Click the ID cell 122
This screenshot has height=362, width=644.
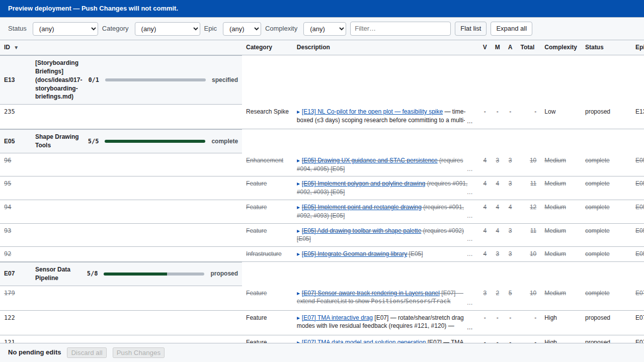click(10, 318)
